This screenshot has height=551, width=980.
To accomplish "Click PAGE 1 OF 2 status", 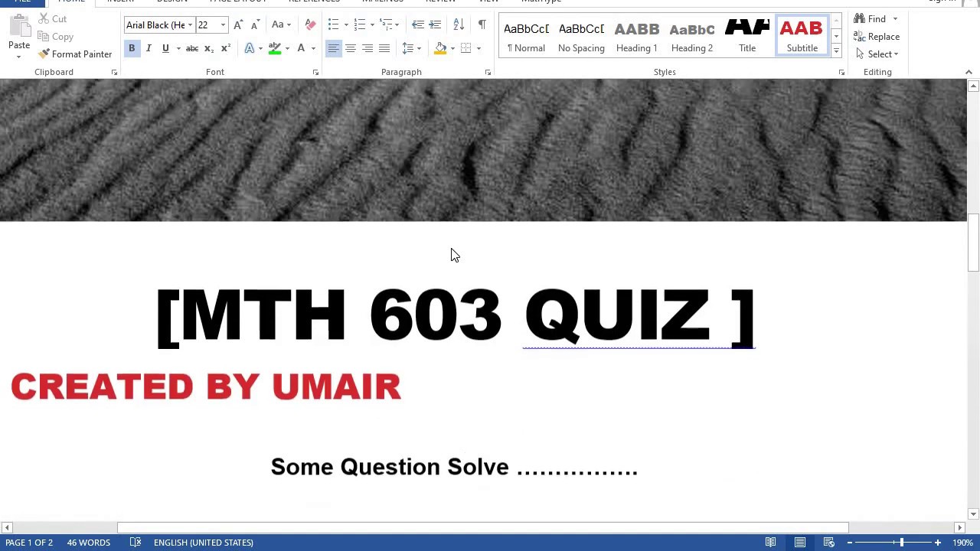I will (x=29, y=543).
